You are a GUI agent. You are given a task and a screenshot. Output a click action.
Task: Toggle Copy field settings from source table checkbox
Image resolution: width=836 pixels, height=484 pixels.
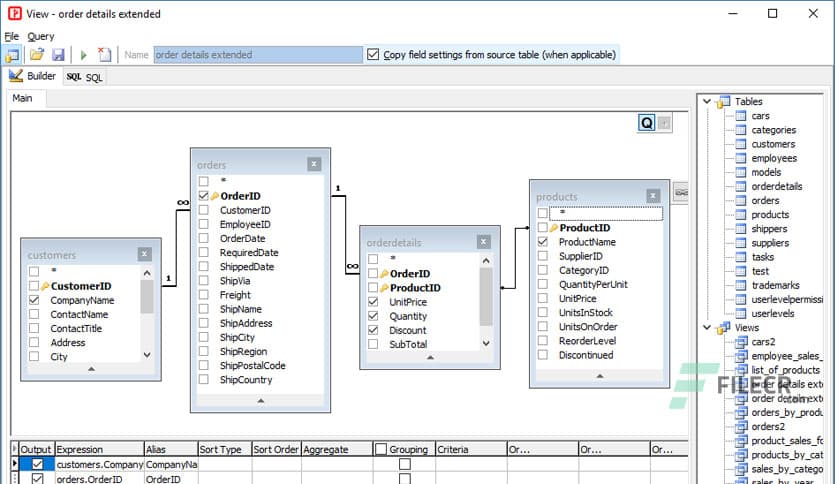coord(373,54)
